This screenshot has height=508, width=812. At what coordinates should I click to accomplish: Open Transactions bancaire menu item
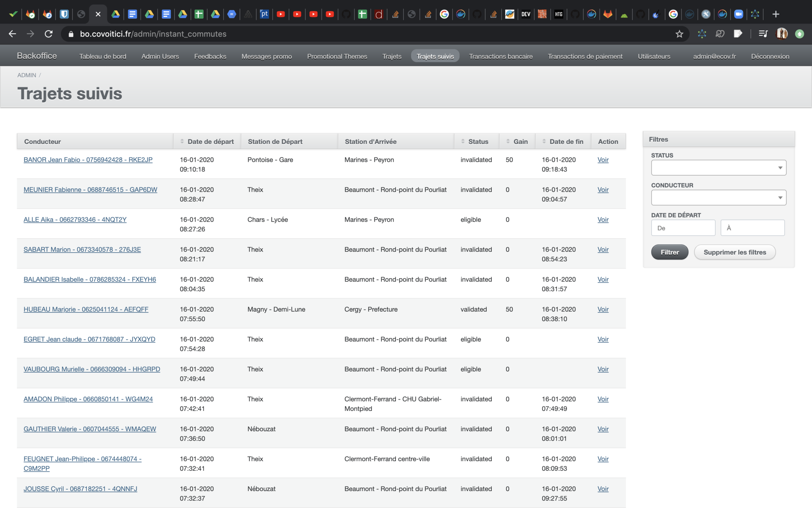tap(500, 56)
